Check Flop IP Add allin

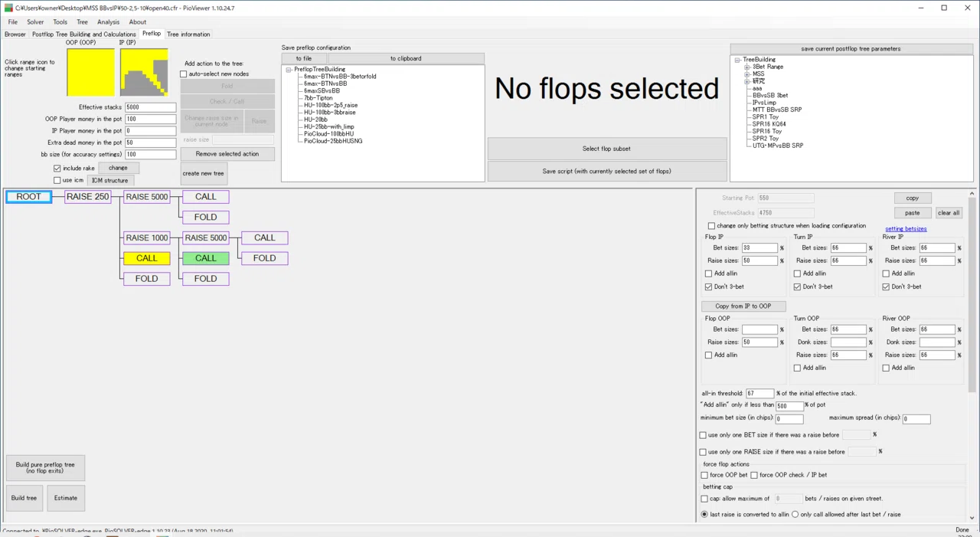point(709,273)
